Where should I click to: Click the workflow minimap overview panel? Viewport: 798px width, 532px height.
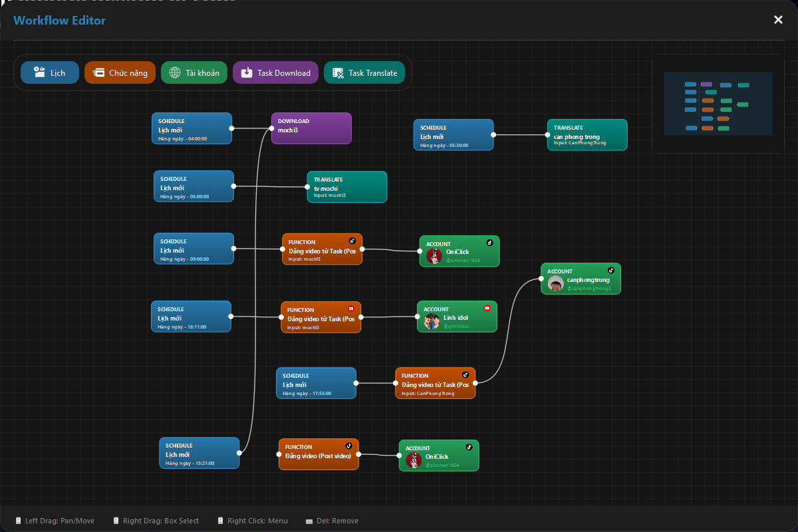tap(718, 104)
